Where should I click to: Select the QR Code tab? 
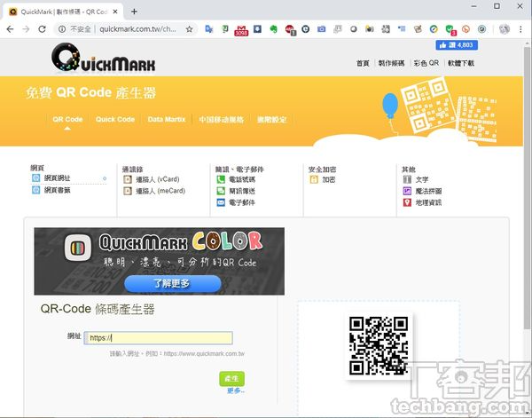(x=67, y=120)
